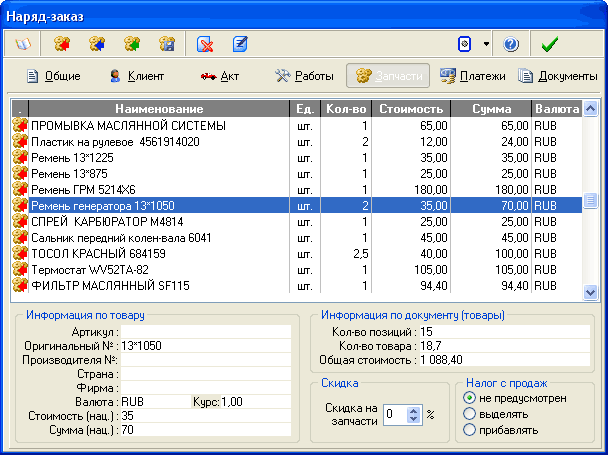608x455 pixels.
Task: Click the edit note icon in toolbar
Action: click(x=240, y=44)
